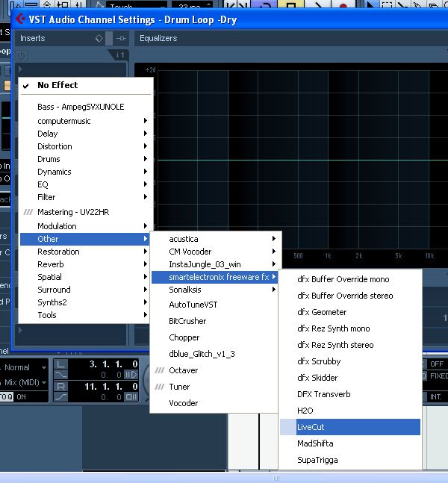Click the R right locator button

pos(60,386)
